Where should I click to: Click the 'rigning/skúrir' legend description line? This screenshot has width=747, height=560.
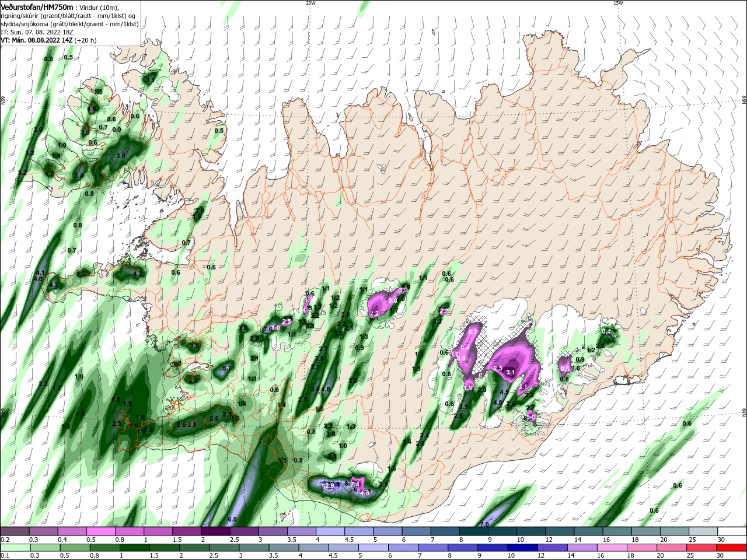tap(69, 16)
